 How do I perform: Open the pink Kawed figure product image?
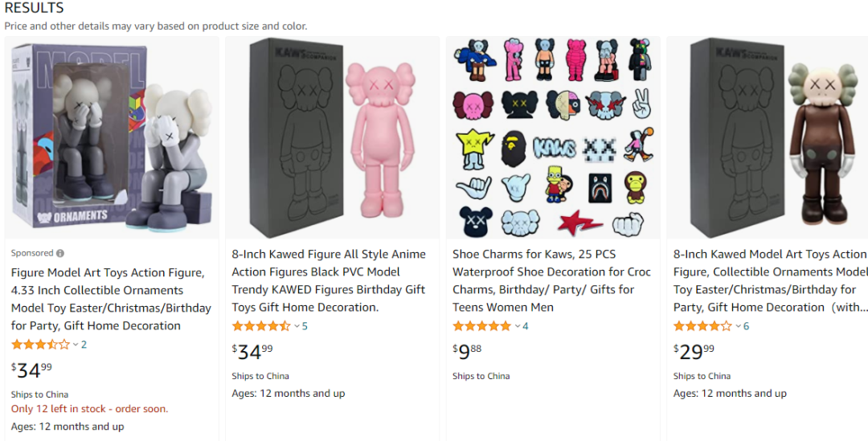coord(332,137)
